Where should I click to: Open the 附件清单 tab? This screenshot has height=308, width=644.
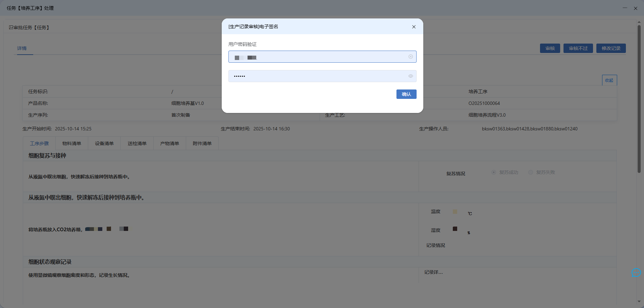[x=202, y=143]
